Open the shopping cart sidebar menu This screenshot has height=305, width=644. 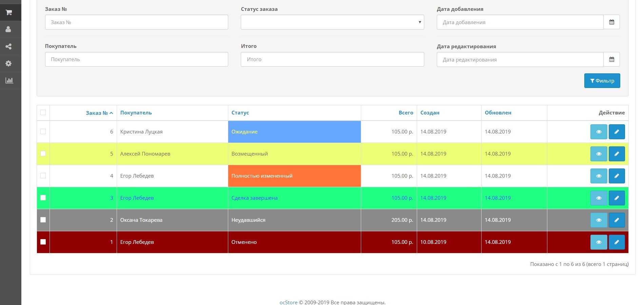pos(9,13)
